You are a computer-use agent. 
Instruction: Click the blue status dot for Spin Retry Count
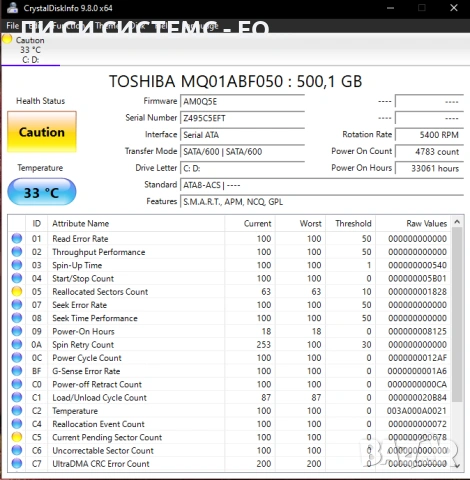17,344
